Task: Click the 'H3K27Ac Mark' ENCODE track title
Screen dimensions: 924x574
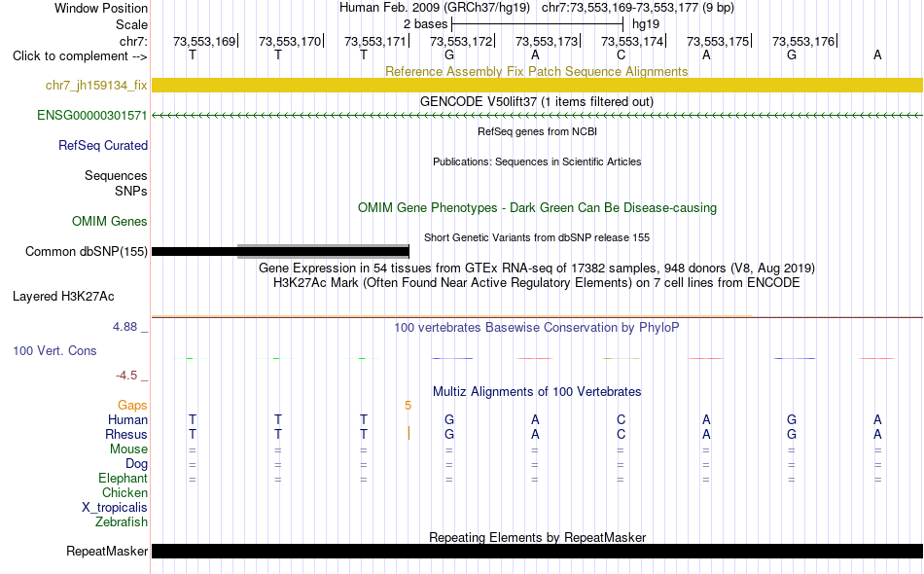Action: (x=537, y=283)
